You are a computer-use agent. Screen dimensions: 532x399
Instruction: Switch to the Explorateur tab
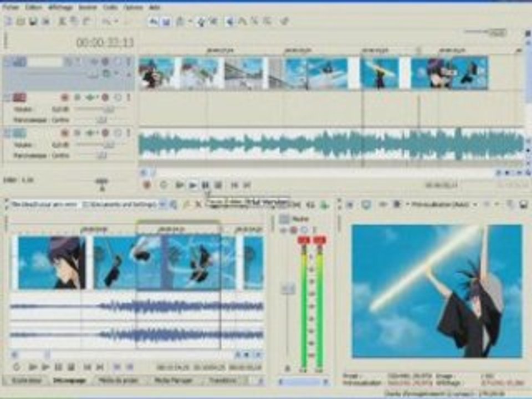(x=27, y=381)
